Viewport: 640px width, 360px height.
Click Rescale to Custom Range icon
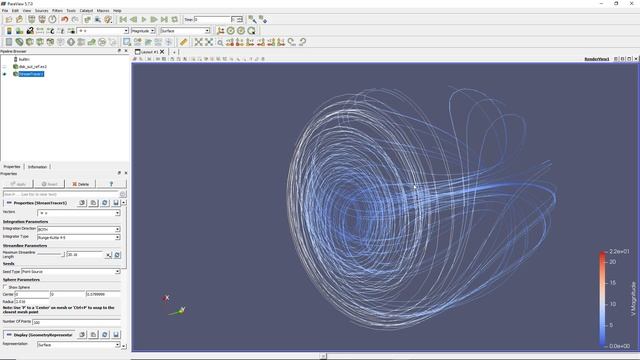coord(50,31)
